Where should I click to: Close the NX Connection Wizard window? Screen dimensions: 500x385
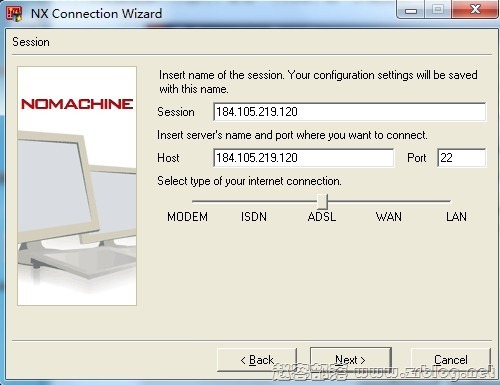point(475,9)
